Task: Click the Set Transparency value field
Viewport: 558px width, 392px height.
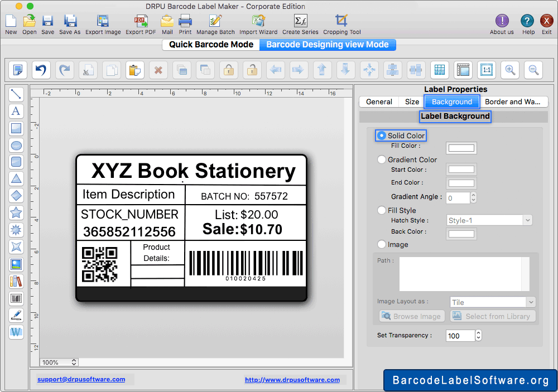Action: [x=460, y=336]
